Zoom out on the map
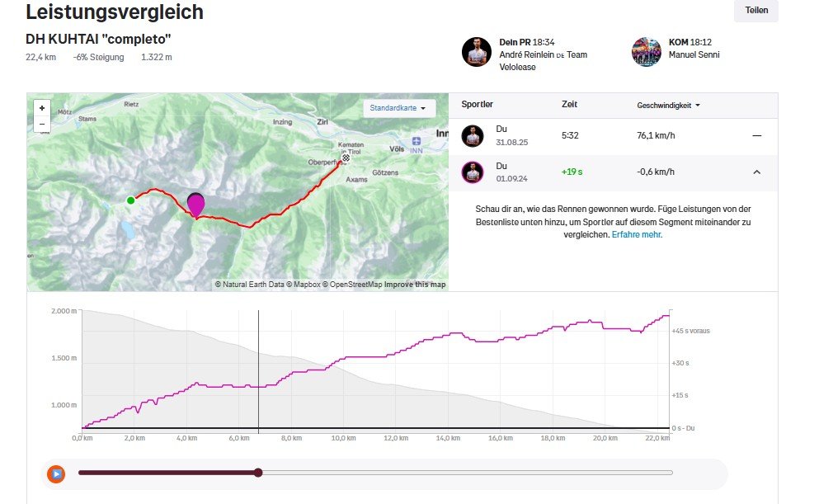 point(41,125)
